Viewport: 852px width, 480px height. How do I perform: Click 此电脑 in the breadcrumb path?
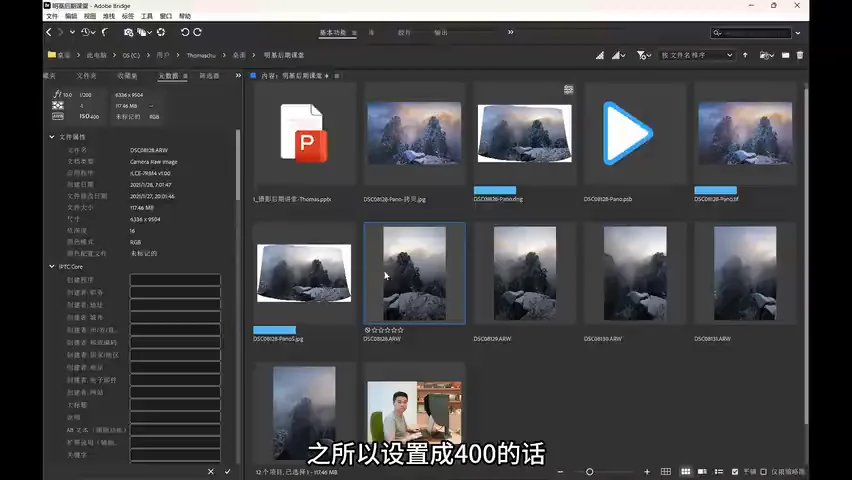click(x=96, y=55)
